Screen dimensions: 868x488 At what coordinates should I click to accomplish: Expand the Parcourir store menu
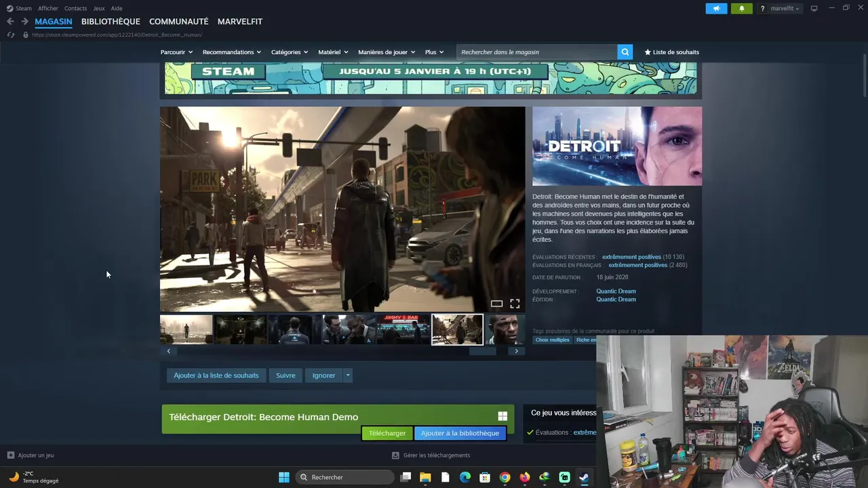[x=176, y=52]
